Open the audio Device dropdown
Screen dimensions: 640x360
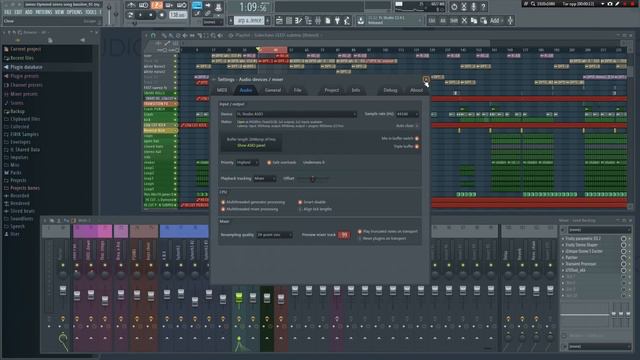[x=296, y=114]
